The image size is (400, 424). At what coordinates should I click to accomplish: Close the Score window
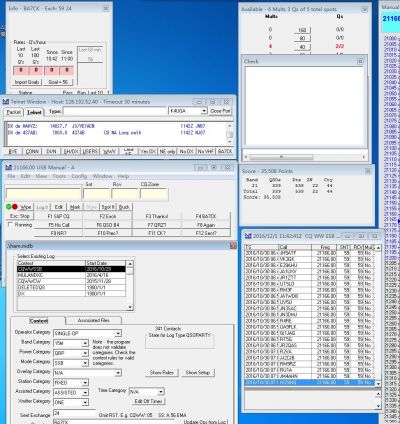pos(368,171)
